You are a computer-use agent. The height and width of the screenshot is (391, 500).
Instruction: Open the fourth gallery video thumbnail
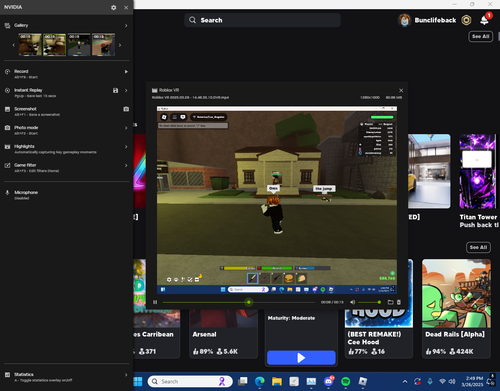(103, 44)
